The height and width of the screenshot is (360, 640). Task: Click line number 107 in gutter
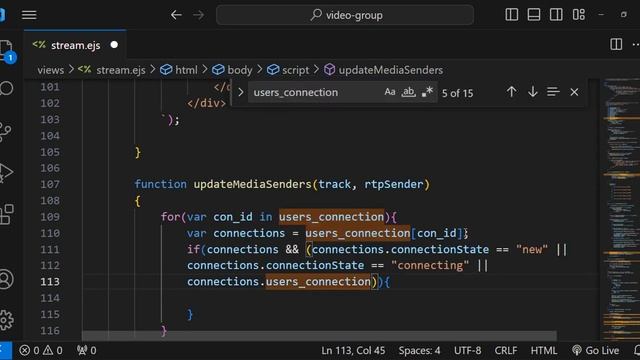pyautogui.click(x=50, y=184)
